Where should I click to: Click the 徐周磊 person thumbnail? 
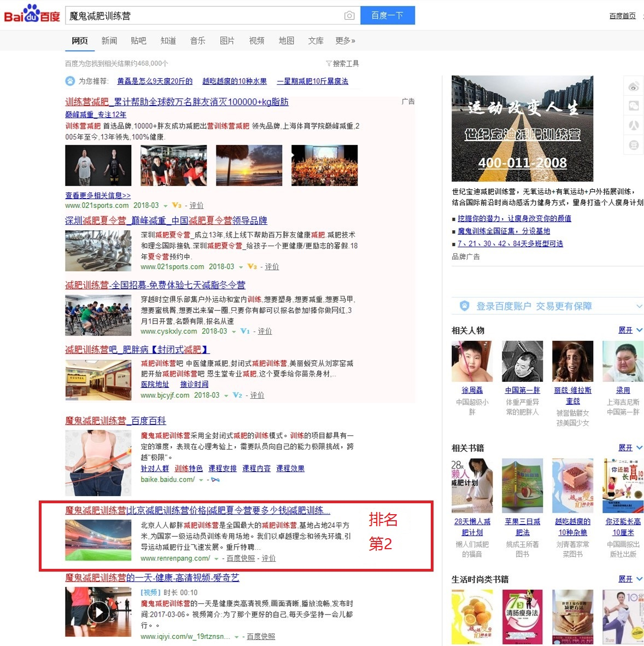click(x=471, y=361)
